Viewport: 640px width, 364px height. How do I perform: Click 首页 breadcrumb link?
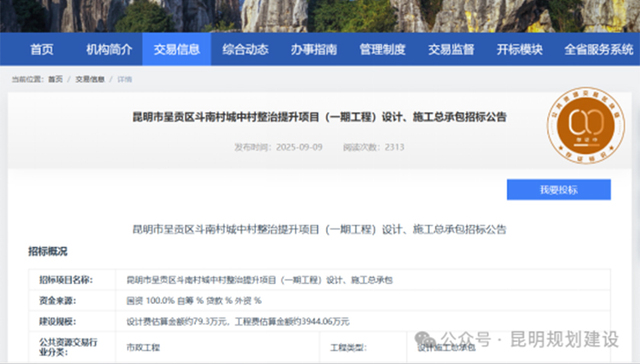point(56,79)
